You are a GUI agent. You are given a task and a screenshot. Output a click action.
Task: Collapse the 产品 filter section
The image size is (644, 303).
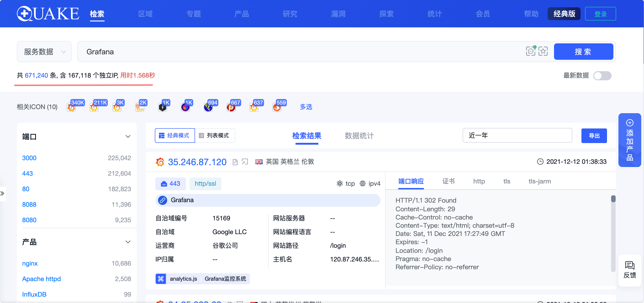click(128, 242)
